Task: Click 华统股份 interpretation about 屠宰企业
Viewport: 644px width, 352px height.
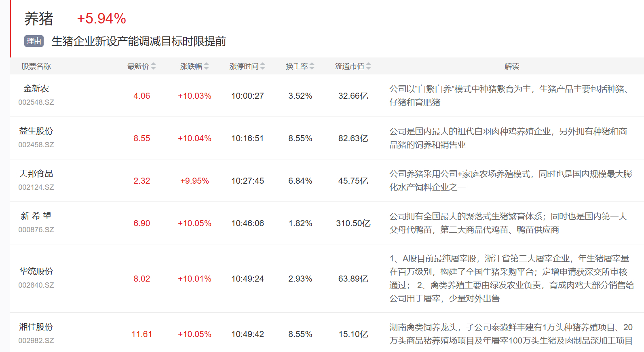Action: tap(511, 278)
